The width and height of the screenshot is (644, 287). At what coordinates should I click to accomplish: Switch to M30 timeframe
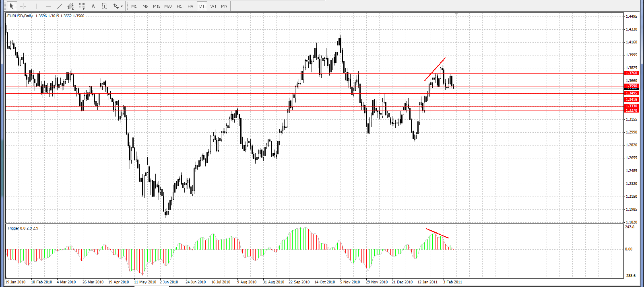click(168, 6)
